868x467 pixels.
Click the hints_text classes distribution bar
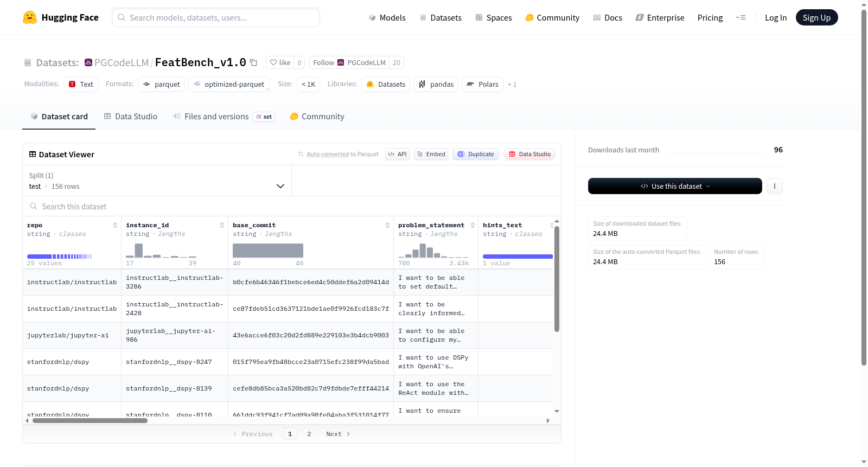point(518,256)
